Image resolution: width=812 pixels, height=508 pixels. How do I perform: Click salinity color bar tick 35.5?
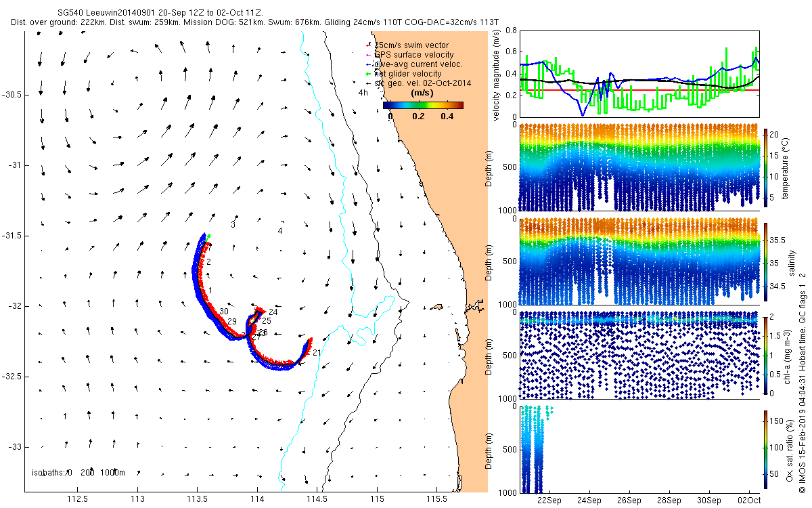coord(777,240)
